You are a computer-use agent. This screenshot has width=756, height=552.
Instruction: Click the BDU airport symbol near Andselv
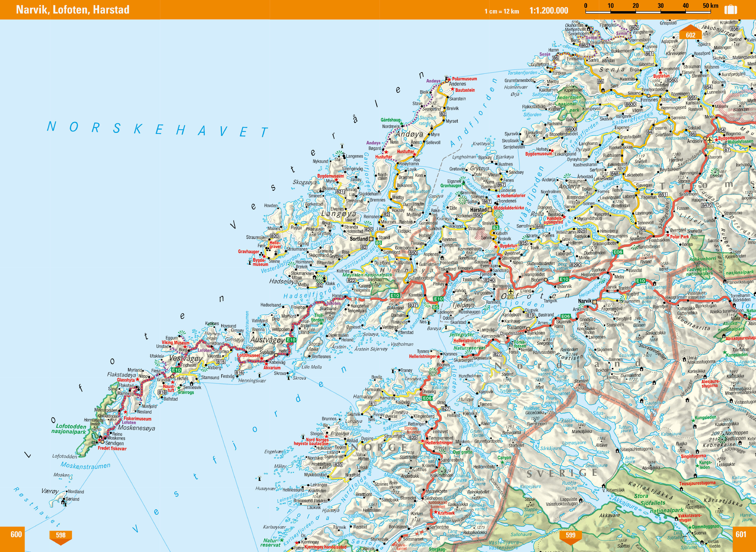click(x=710, y=140)
